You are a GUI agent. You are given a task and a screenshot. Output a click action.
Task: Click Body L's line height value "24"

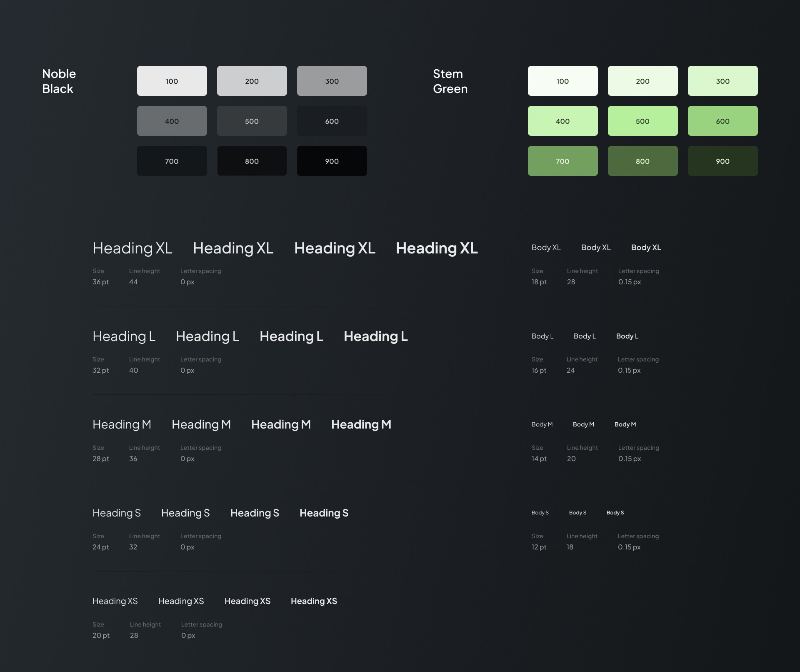point(570,371)
